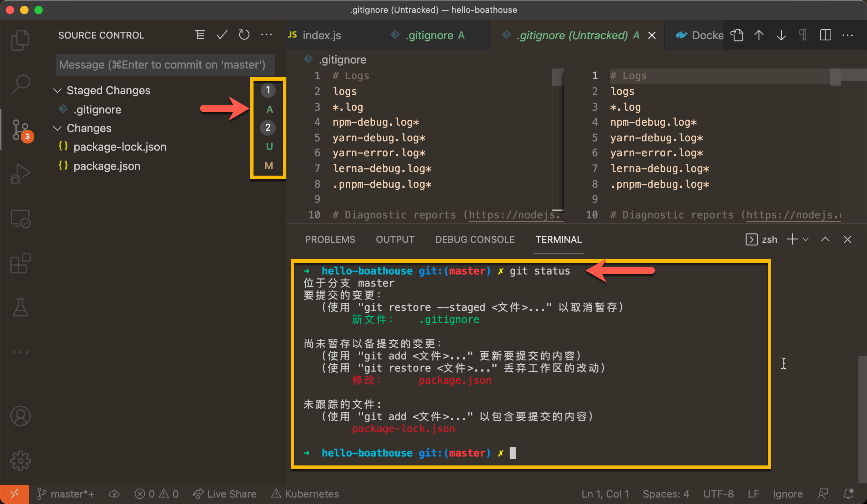
Task: Open the Search view icon
Action: click(x=20, y=84)
